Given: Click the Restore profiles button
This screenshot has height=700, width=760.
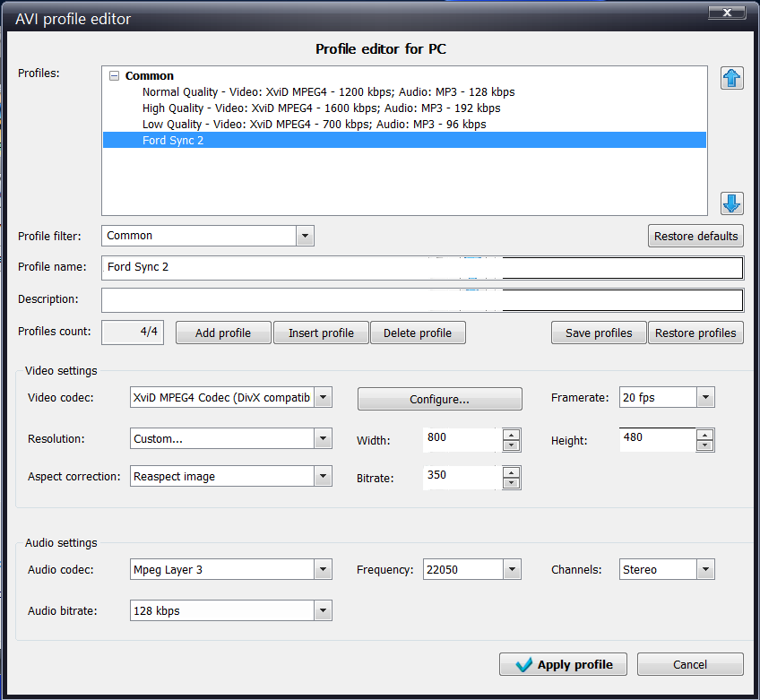Looking at the screenshot, I should (695, 333).
